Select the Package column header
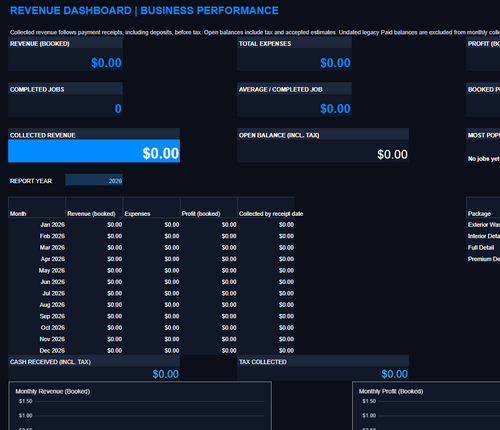This screenshot has height=430, width=500. [483, 207]
